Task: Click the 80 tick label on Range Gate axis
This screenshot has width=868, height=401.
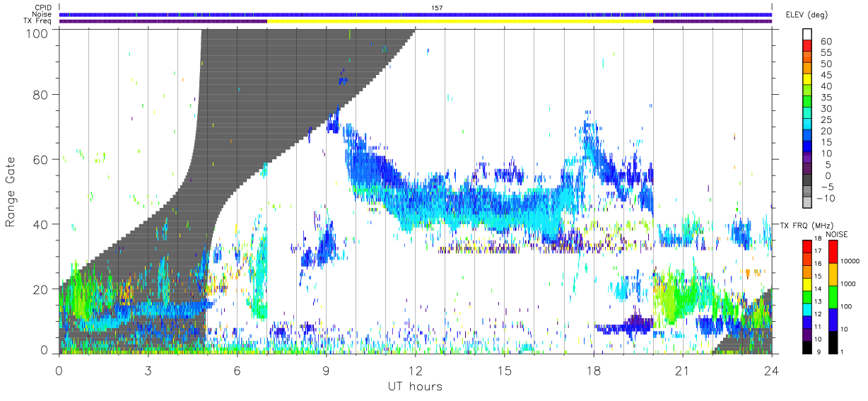Action: pyautogui.click(x=42, y=94)
